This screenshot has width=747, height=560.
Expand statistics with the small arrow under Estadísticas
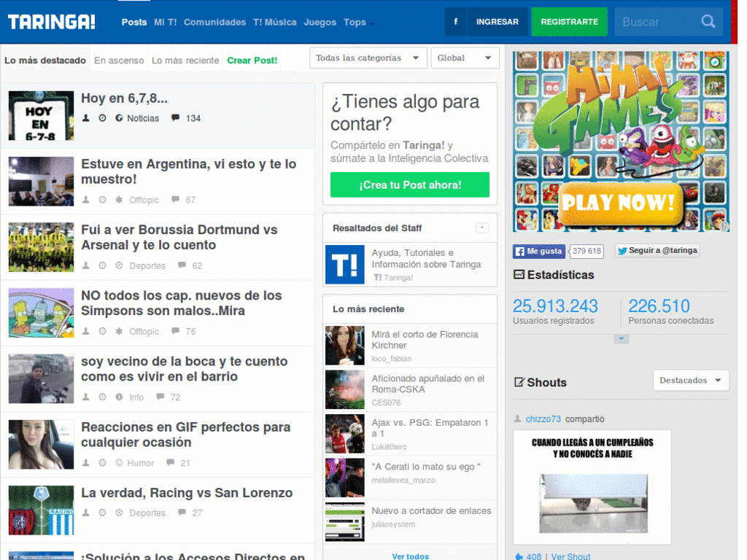pos(621,339)
